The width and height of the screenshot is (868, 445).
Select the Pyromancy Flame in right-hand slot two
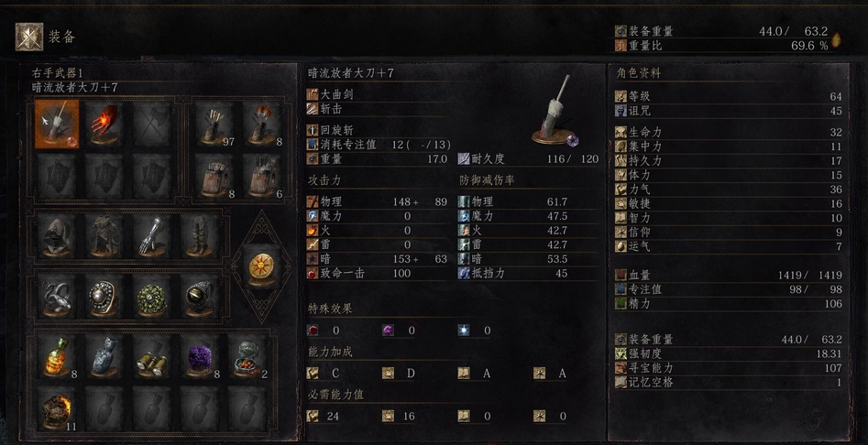click(x=104, y=125)
